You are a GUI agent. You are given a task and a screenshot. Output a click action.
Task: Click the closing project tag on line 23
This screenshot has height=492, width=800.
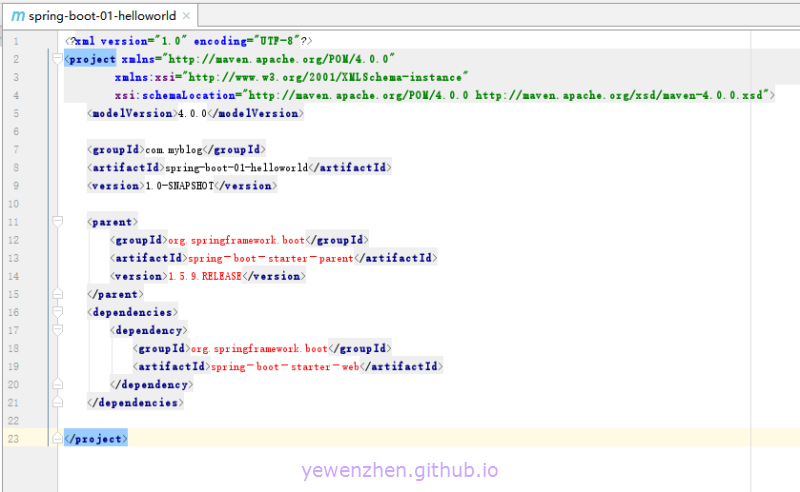click(95, 439)
